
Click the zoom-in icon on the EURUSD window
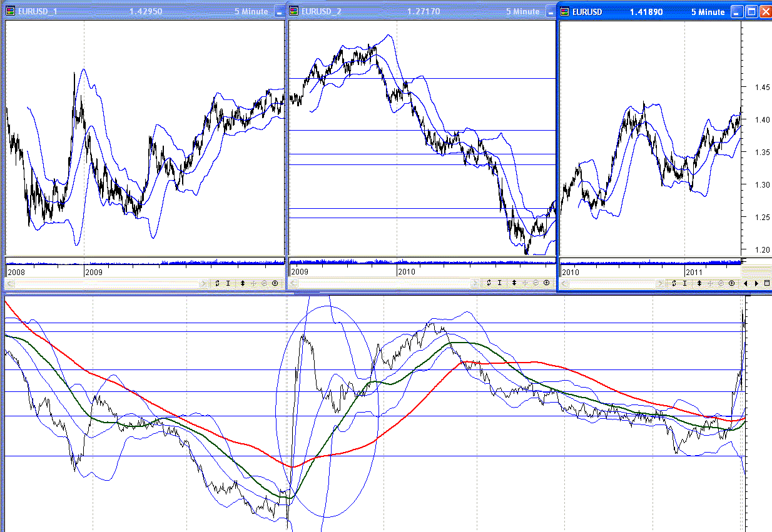[731, 283]
